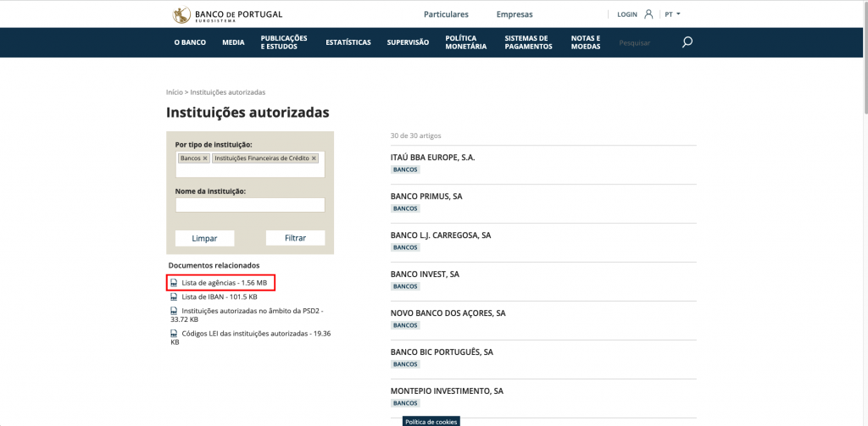The width and height of the screenshot is (868, 426).
Task: Open BANCO PRIMUS, SA entry
Action: coord(426,196)
